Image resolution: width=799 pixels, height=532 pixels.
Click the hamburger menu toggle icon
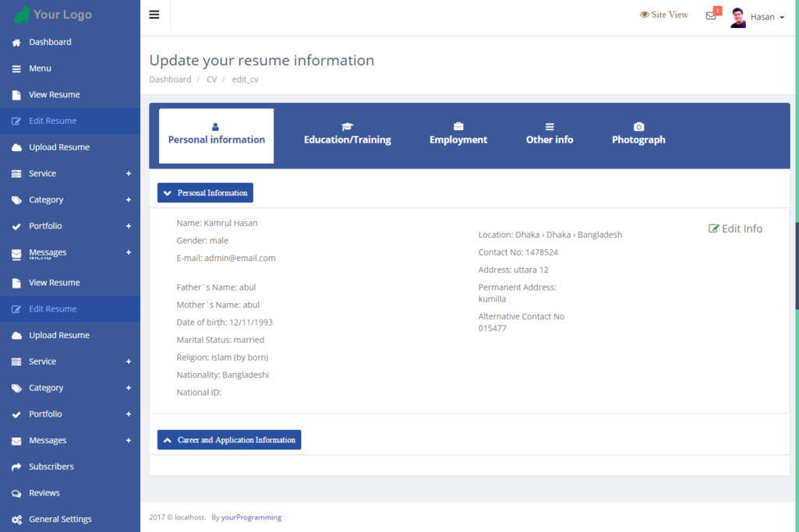click(154, 15)
